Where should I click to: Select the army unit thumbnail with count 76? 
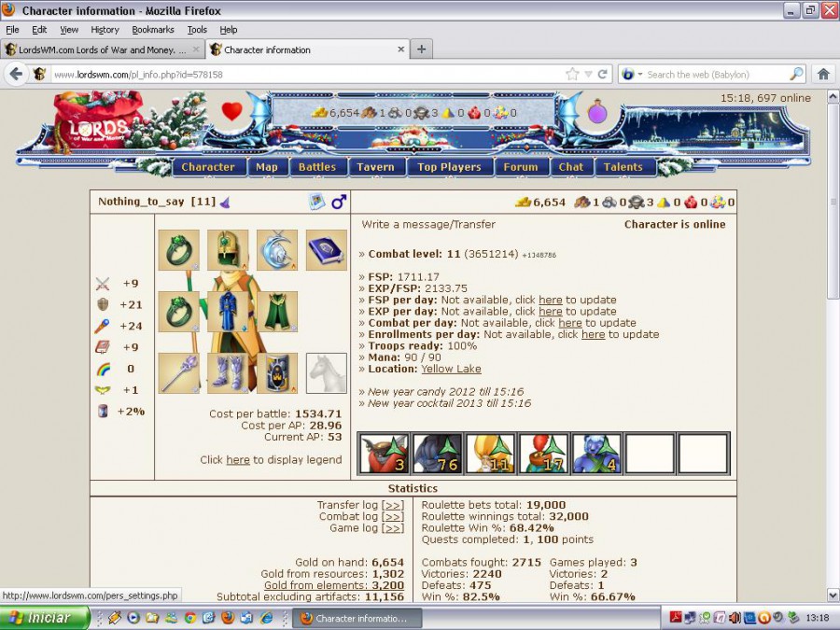(437, 454)
